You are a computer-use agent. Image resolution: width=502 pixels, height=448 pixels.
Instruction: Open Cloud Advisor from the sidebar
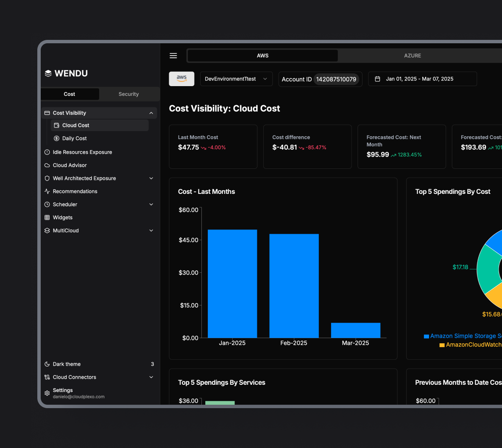pos(69,165)
